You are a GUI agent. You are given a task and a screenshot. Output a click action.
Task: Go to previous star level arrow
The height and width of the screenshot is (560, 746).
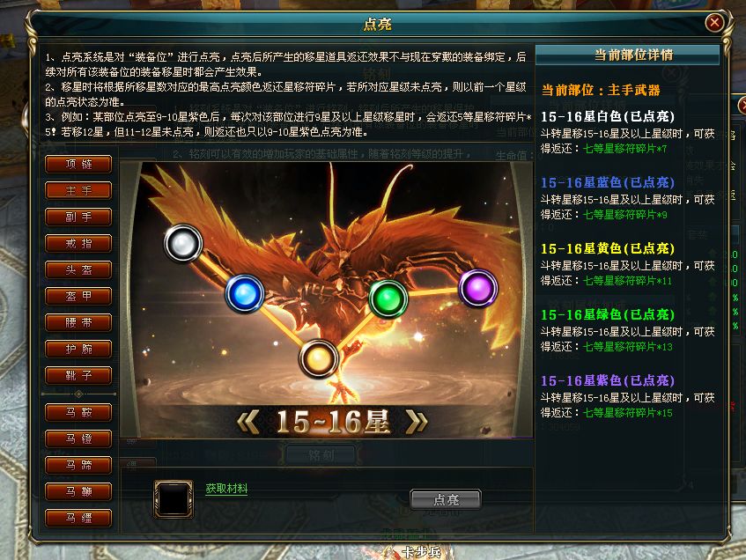pos(247,422)
